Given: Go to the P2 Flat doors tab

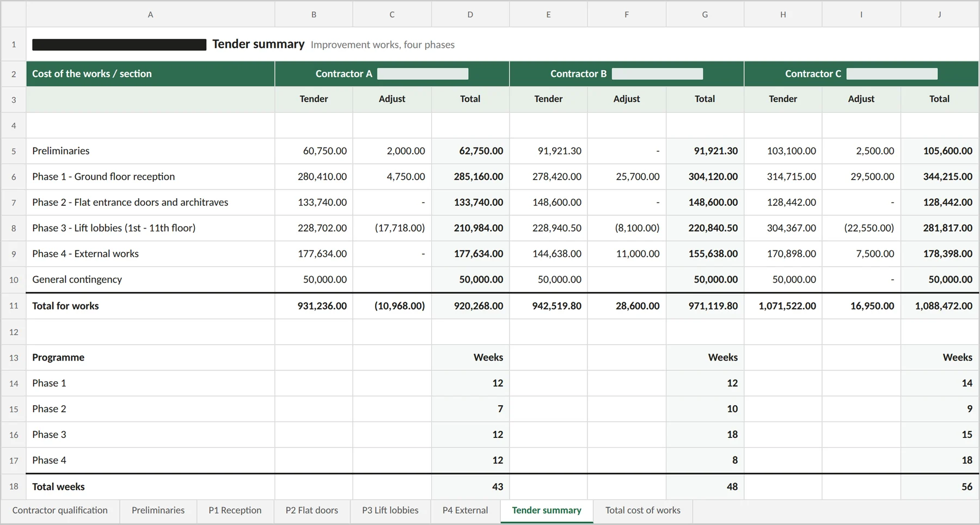Looking at the screenshot, I should (x=312, y=511).
